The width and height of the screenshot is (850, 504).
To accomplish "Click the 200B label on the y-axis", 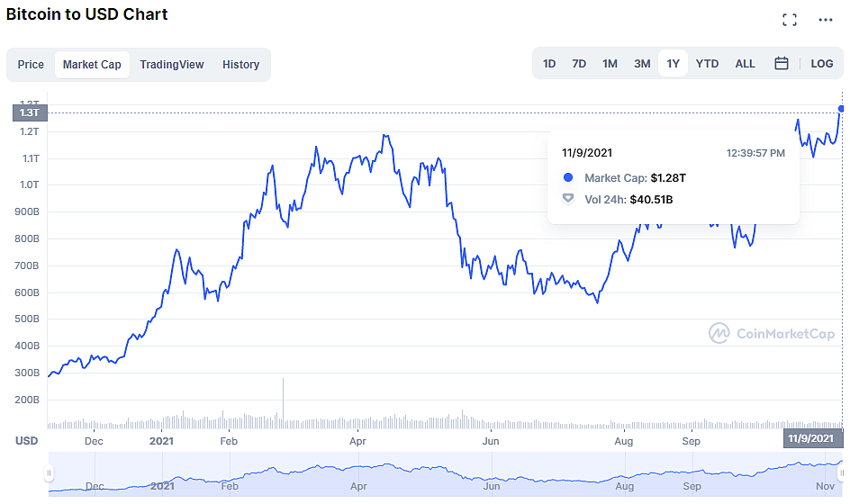I will click(27, 400).
